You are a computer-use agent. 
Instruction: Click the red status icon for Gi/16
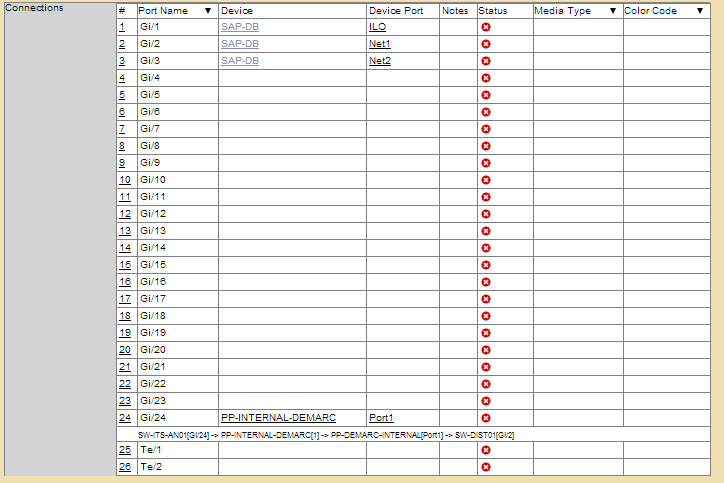coord(486,282)
